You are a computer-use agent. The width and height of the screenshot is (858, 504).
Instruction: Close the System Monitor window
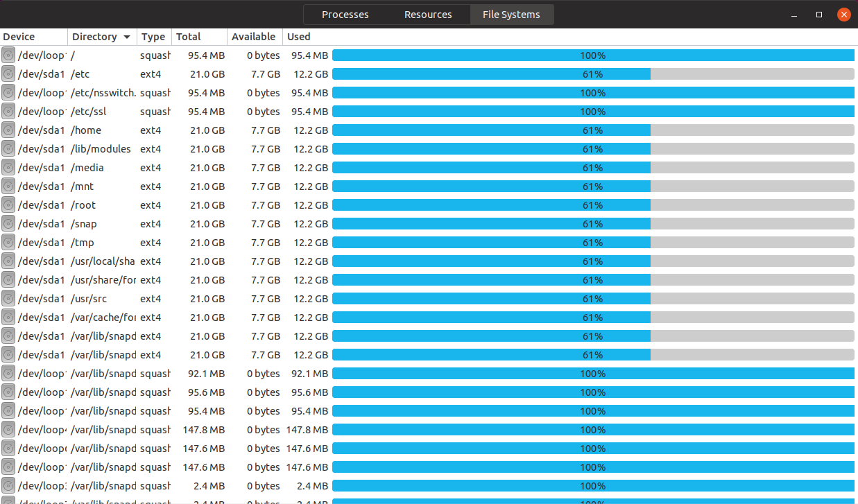click(843, 15)
